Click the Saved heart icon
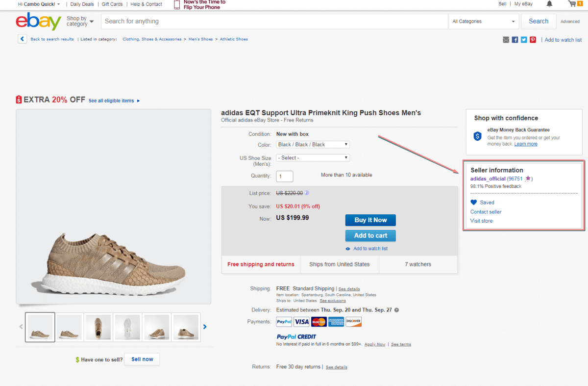Image resolution: width=588 pixels, height=386 pixels. pos(473,202)
